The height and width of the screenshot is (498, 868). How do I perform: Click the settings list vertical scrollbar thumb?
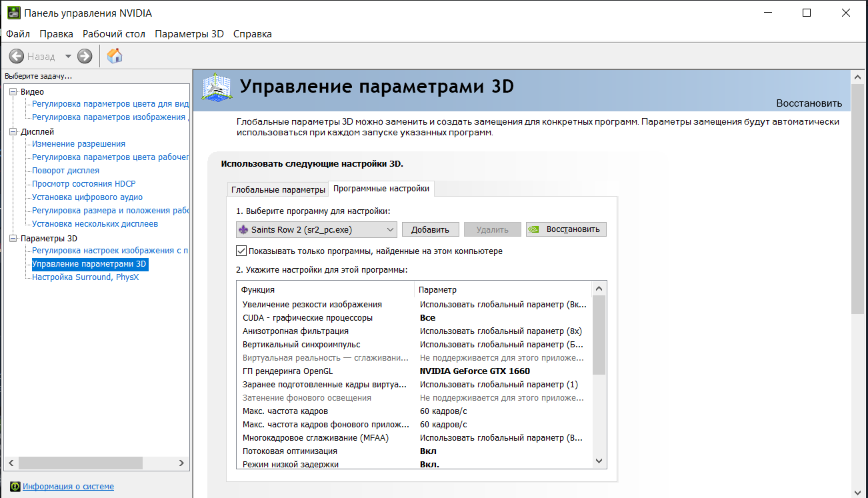click(x=599, y=335)
